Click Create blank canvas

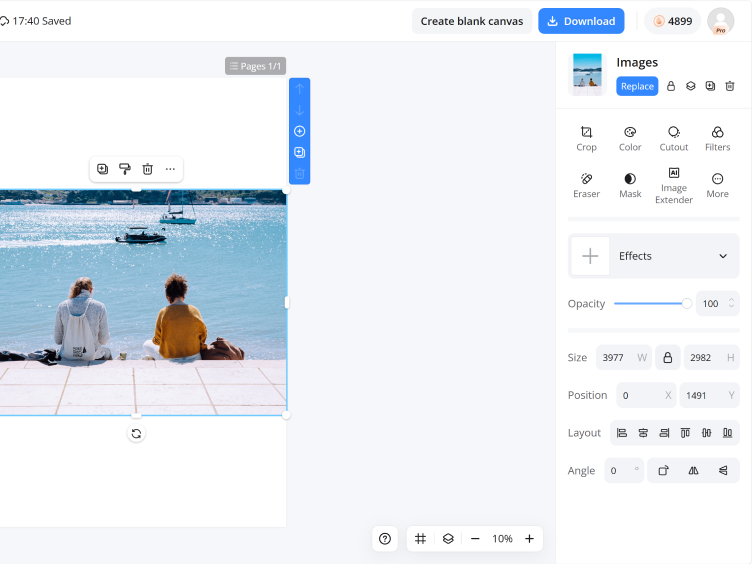[471, 21]
